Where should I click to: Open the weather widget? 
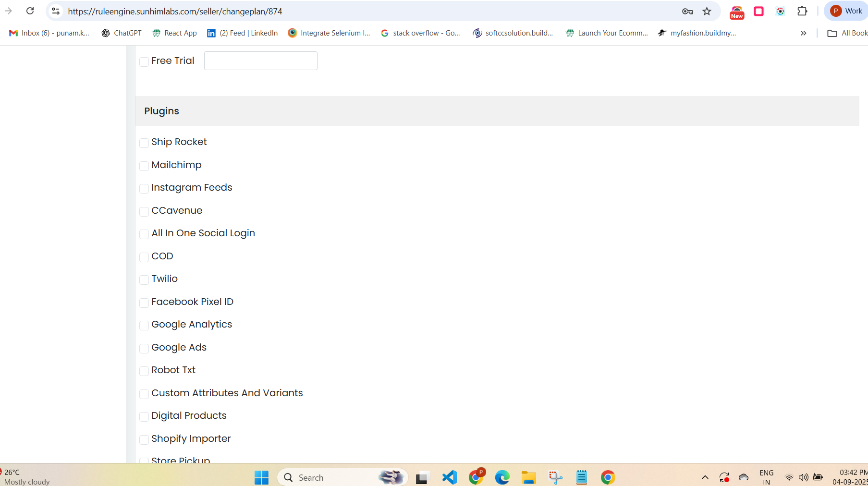pos(25,477)
